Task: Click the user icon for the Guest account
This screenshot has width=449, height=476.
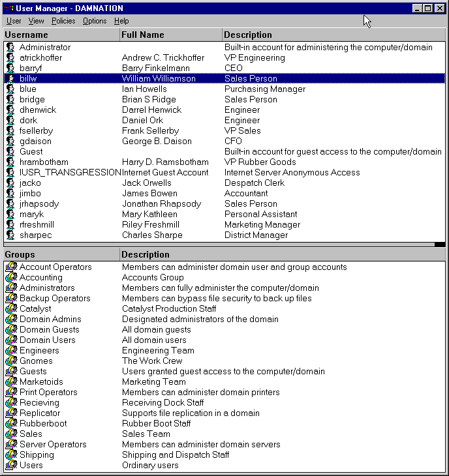Action: 10,152
